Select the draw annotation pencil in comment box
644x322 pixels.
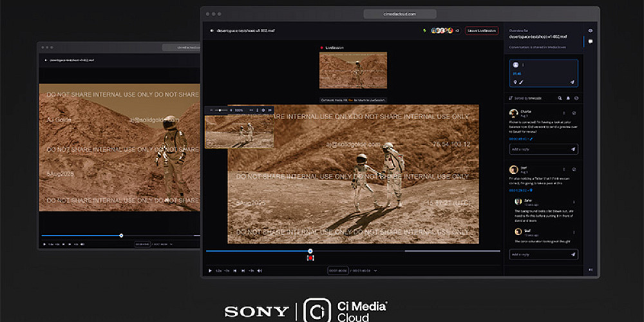521,82
